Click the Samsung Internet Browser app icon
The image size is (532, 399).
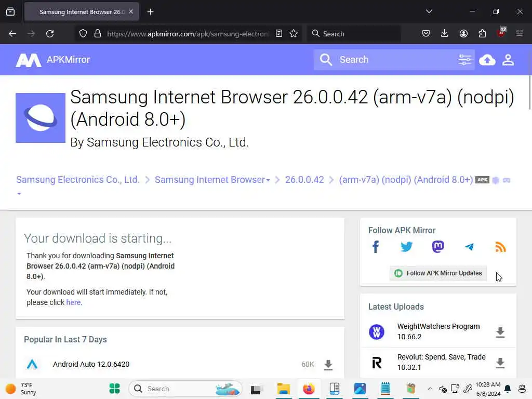click(x=41, y=118)
